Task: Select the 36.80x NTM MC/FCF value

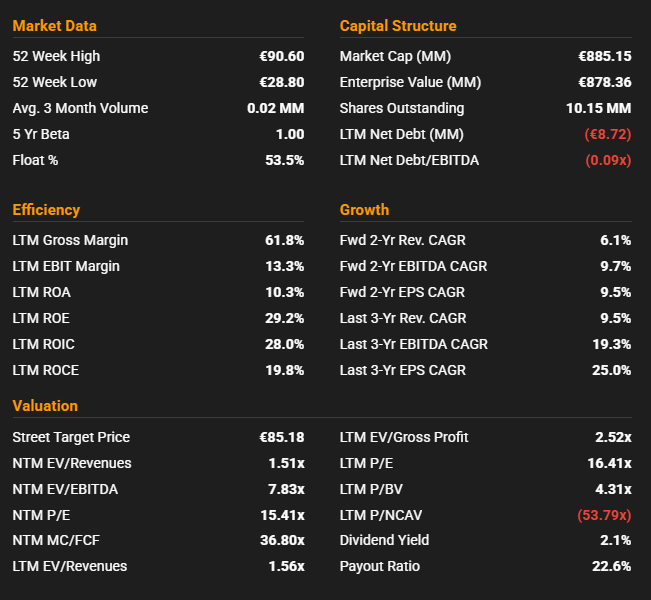Action: coord(281,540)
